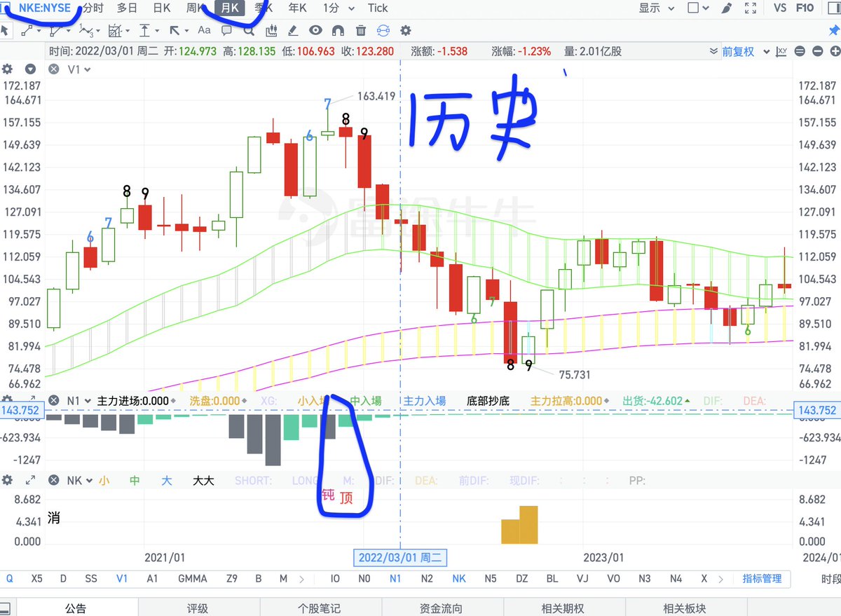Choose the diagonal arrow marker tool

click(175, 30)
